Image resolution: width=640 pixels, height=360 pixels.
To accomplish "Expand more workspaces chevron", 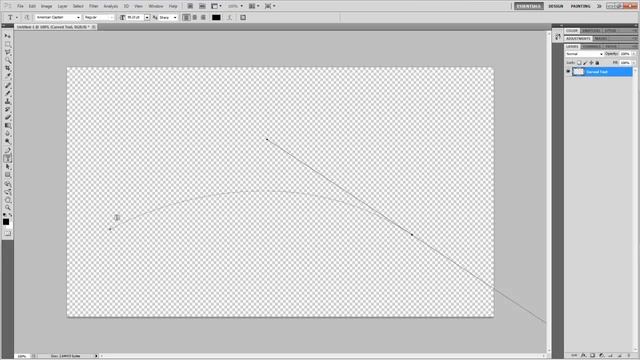I will (599, 6).
